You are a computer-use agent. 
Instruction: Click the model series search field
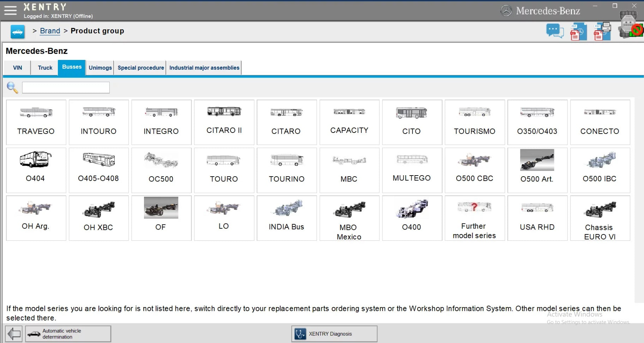click(x=66, y=87)
